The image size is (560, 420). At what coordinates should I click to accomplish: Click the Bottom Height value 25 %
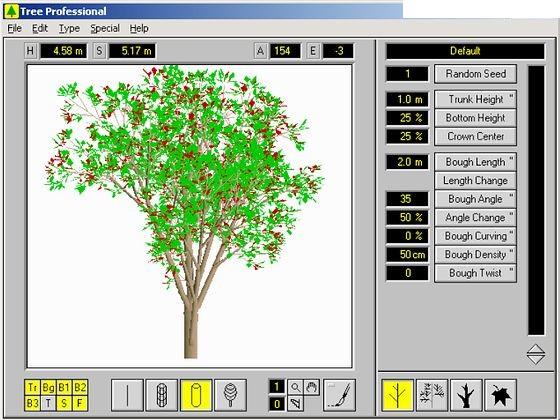pyautogui.click(x=407, y=118)
